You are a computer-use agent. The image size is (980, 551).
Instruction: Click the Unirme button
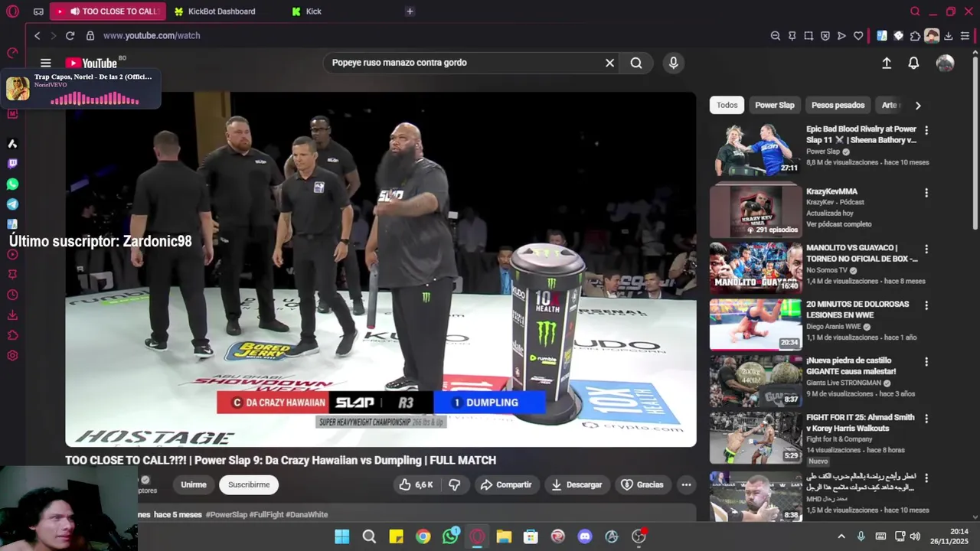click(x=194, y=484)
